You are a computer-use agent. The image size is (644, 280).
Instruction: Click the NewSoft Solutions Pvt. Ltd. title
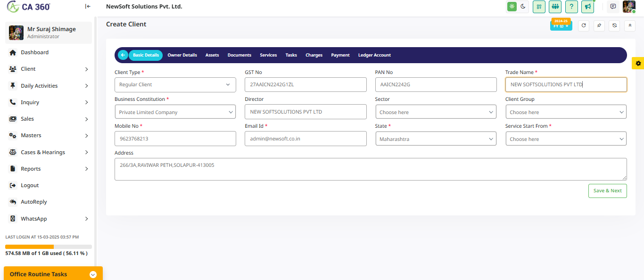tap(144, 7)
